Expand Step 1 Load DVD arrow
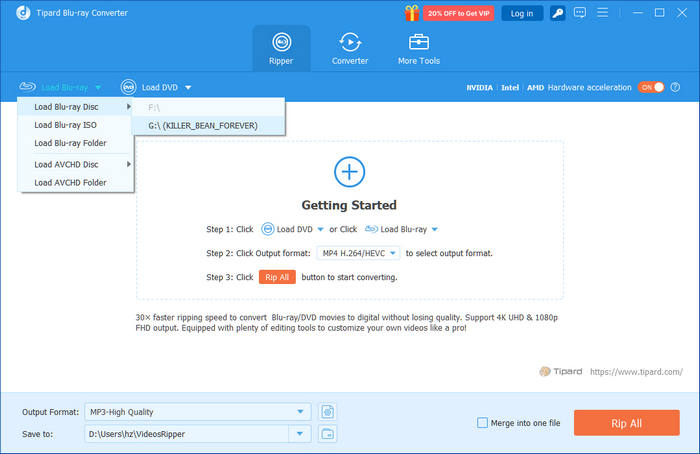This screenshot has width=700, height=454. pos(320,229)
